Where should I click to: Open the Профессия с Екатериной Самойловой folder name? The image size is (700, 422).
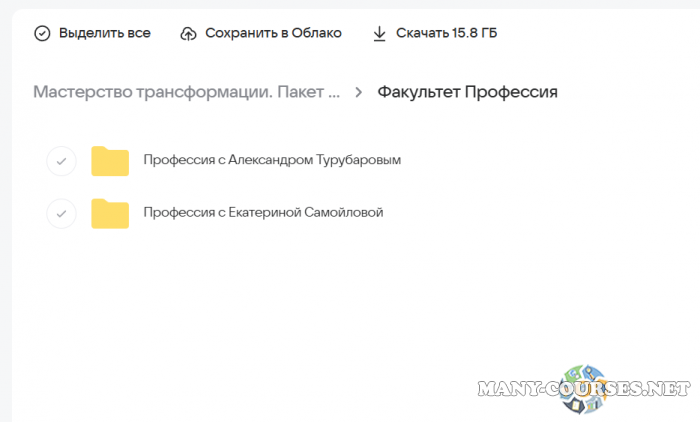click(x=263, y=212)
